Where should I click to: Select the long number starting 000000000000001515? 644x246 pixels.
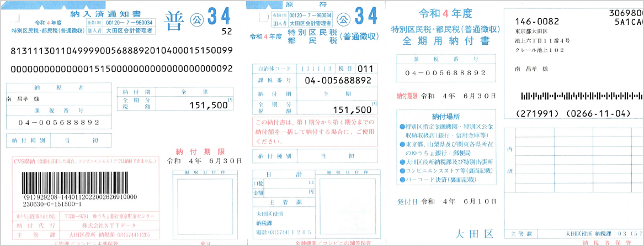121,69
